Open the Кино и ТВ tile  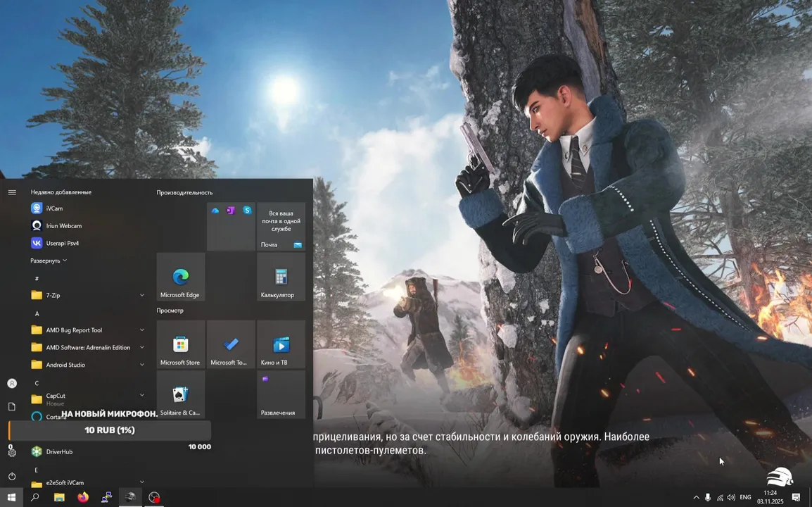281,344
